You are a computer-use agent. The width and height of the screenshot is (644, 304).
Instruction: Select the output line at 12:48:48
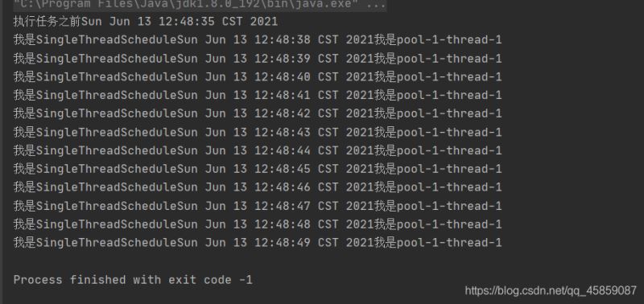258,224
